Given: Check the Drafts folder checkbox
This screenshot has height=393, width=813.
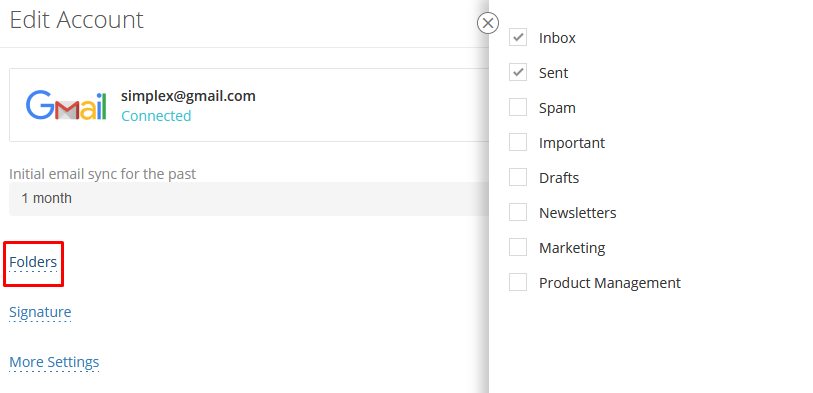Looking at the screenshot, I should (x=518, y=177).
